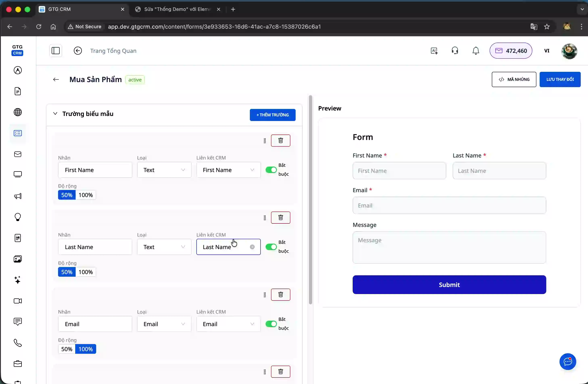Click the LƯU THAY ĐỔI button
The height and width of the screenshot is (384, 588).
(560, 79)
